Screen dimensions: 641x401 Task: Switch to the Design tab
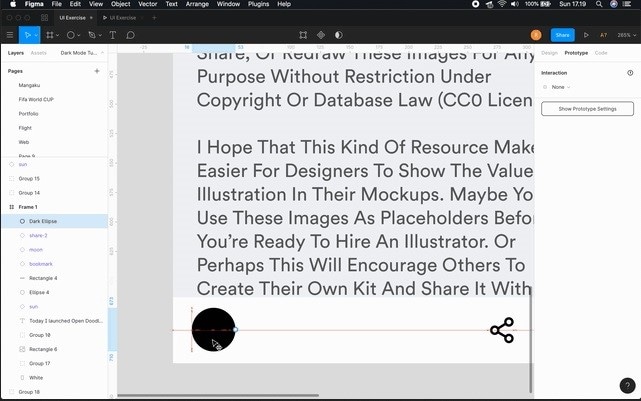pos(549,53)
